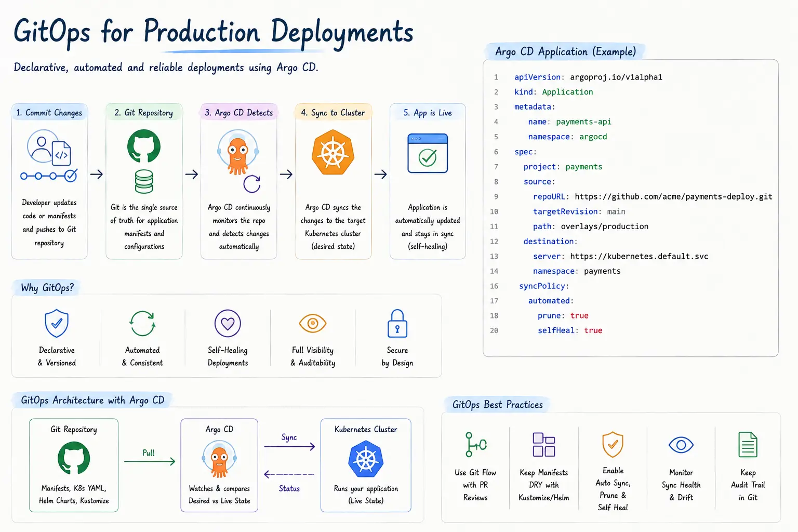Click Argo octopus in architecture Argo CD box
This screenshot has height=532, width=798.
(219, 459)
